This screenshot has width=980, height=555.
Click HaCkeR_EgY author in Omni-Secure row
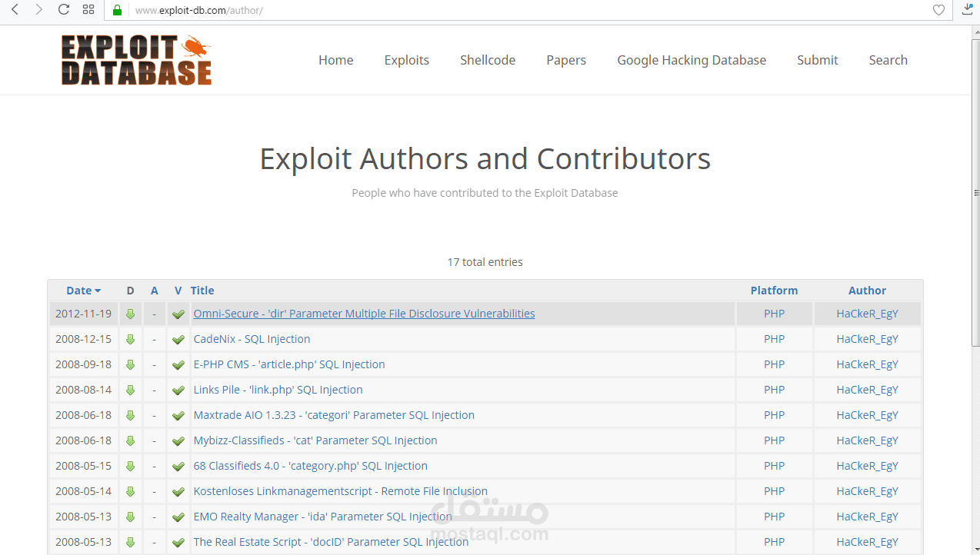pos(867,314)
